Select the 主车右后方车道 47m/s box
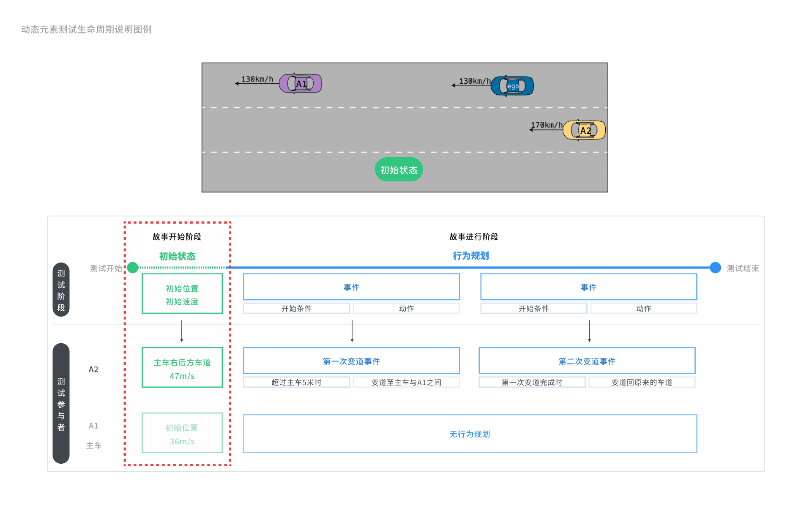This screenshot has height=528, width=812. [x=182, y=368]
